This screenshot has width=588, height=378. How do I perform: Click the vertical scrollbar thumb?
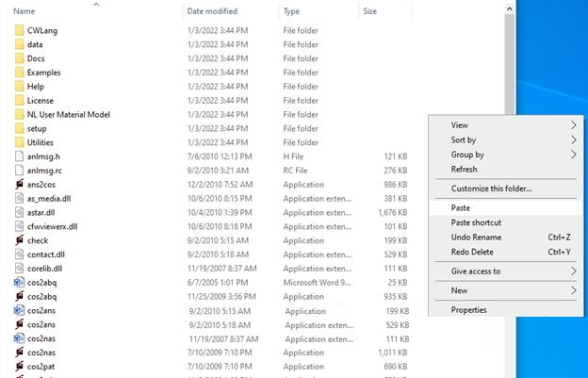pos(509,65)
